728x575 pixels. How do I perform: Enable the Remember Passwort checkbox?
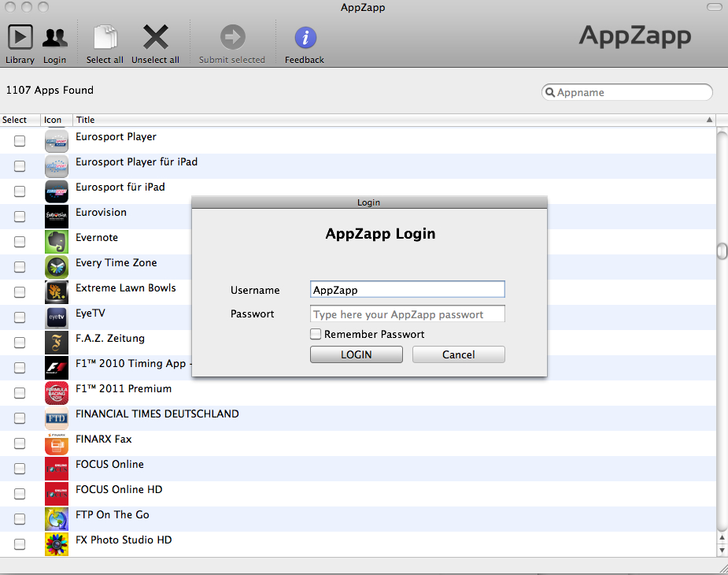[316, 334]
